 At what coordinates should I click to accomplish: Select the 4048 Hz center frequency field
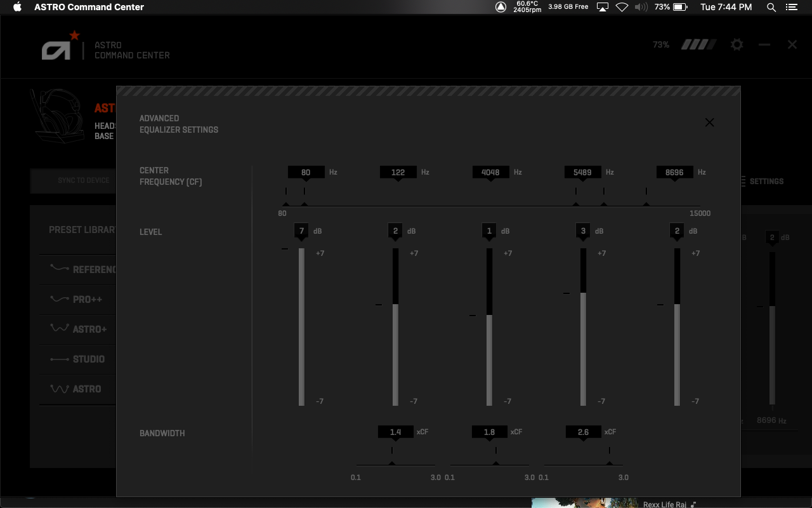coord(490,172)
